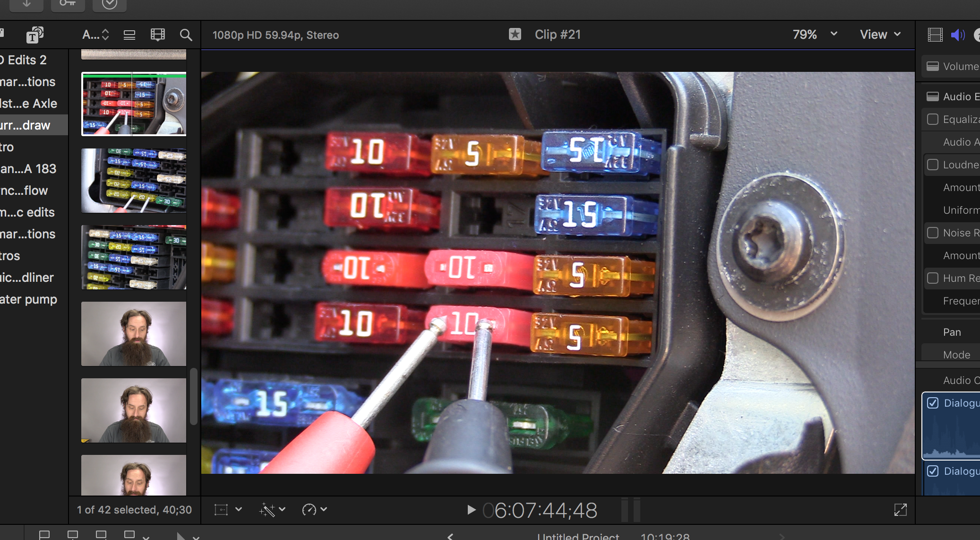Enable Noise Removal checkbox
The height and width of the screenshot is (540, 980).
pyautogui.click(x=932, y=233)
